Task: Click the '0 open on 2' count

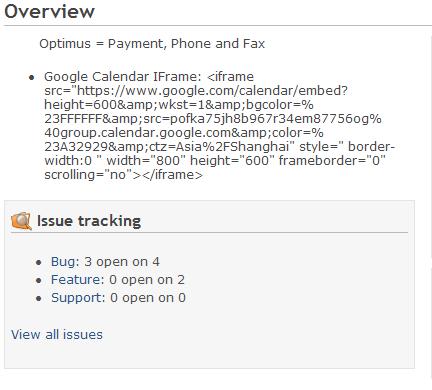Action: coord(147,280)
